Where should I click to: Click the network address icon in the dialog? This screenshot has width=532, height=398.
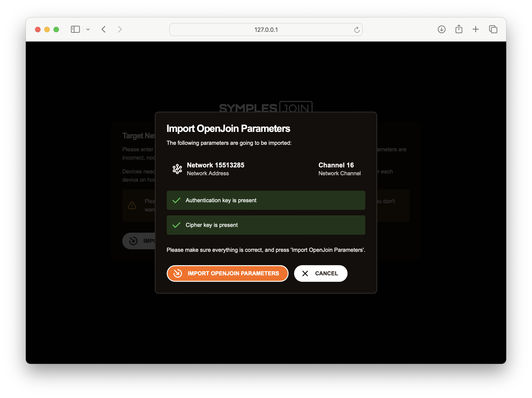coord(177,169)
